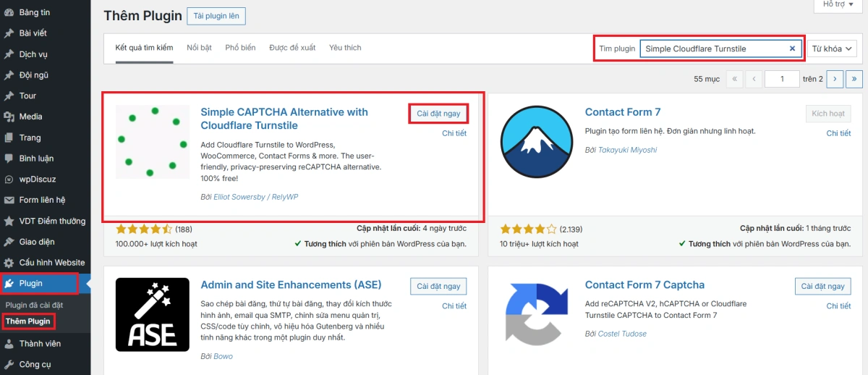The image size is (868, 375).
Task: Click the Cloudflare Turnstile plugin thumbnail
Action: (153, 142)
